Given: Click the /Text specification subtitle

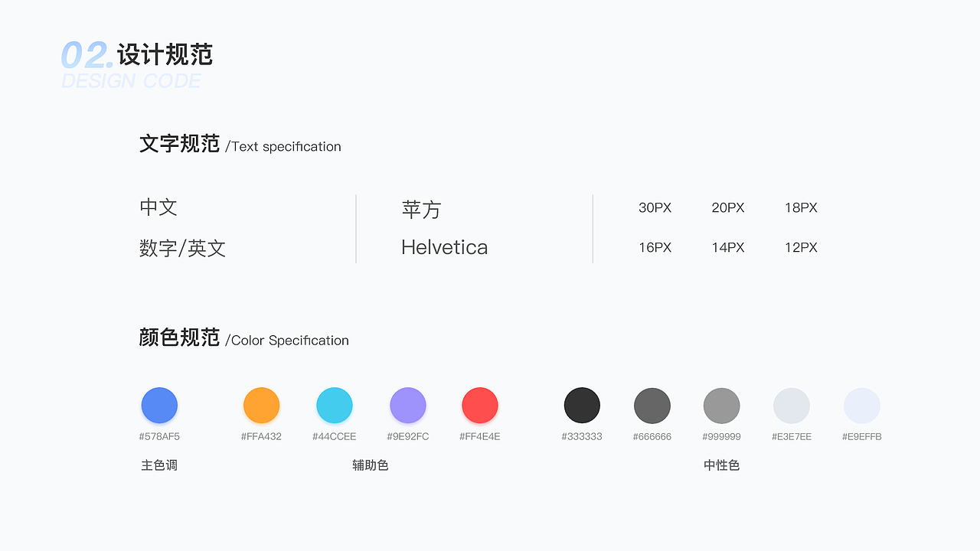Looking at the screenshot, I should (283, 146).
